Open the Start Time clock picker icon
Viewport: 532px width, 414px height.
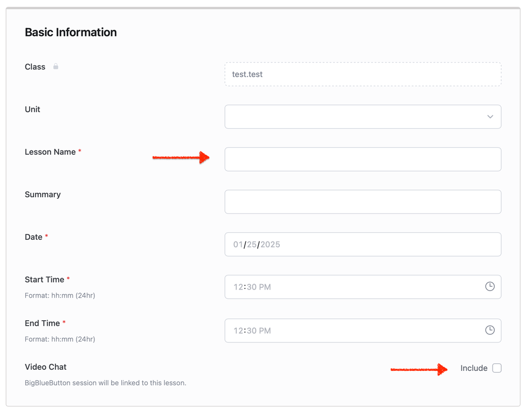[x=489, y=287]
